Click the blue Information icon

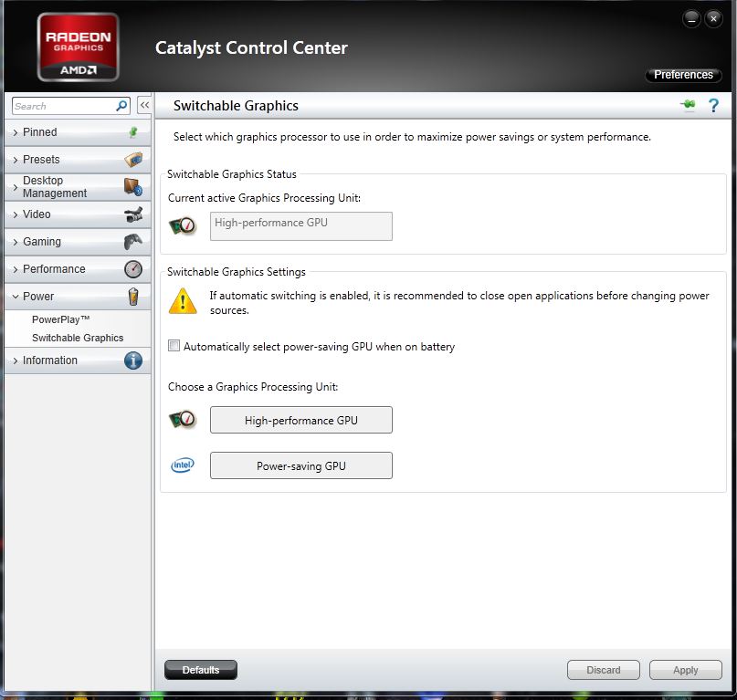[133, 360]
